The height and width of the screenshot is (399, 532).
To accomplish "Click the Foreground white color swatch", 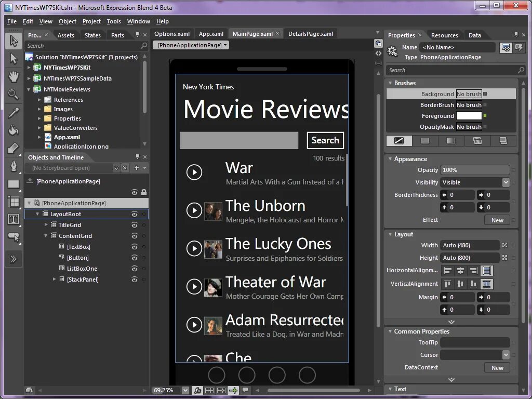I will [469, 116].
